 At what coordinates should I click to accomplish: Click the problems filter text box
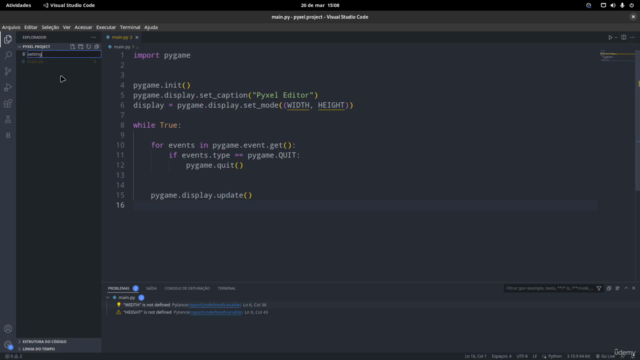click(x=549, y=288)
